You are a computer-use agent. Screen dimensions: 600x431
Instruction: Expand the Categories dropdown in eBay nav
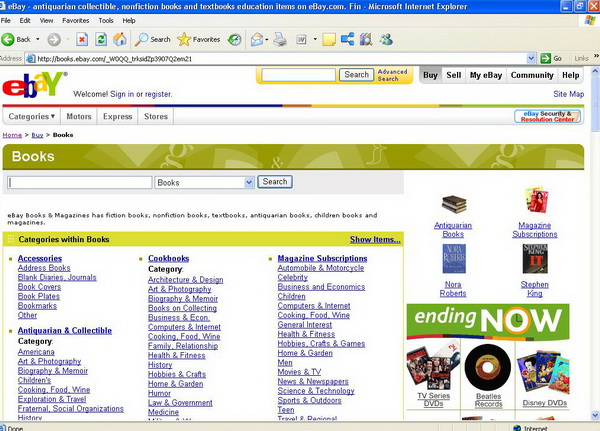tap(32, 116)
